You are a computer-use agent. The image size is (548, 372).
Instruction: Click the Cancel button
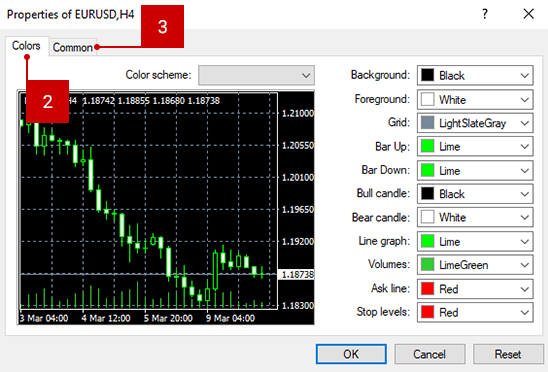pos(430,354)
